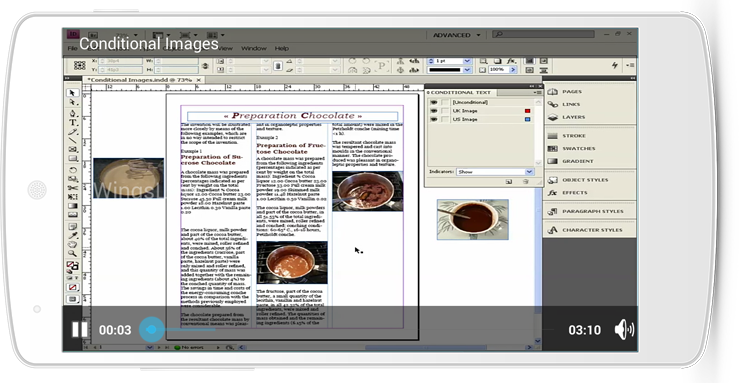This screenshot has height=383, width=739.
Task: Toggle the Apply None swatch in toolbox
Action: coord(72,287)
